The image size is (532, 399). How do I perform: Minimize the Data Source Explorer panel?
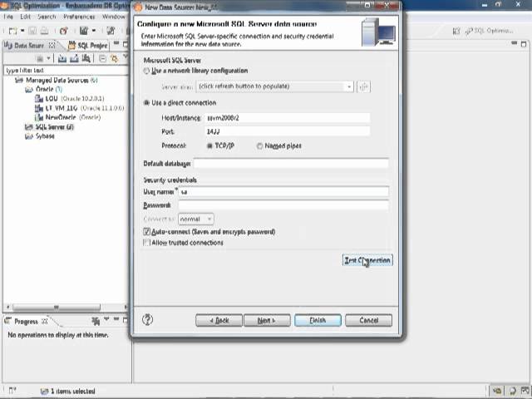click(x=116, y=43)
